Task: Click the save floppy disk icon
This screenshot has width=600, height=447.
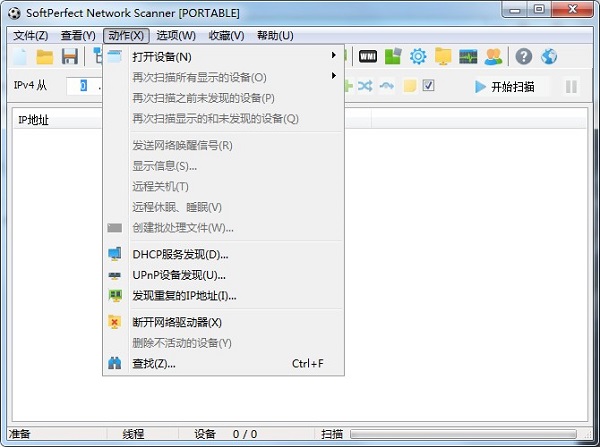Action: tap(70, 57)
